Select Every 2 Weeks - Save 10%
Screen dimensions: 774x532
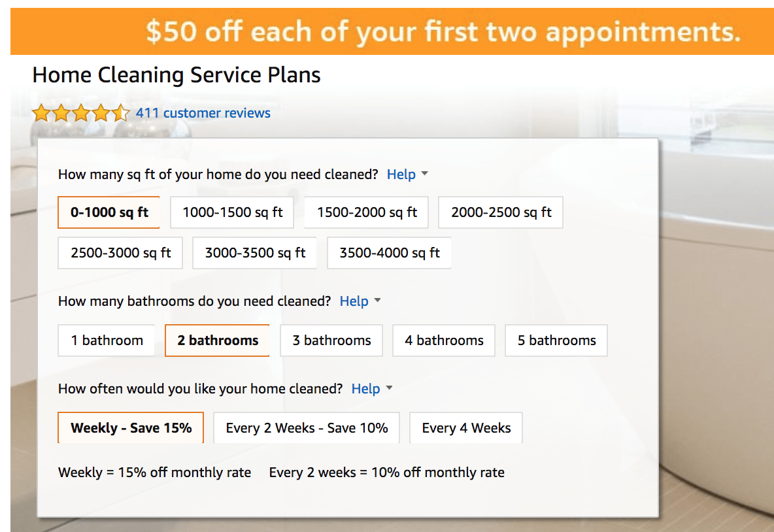tap(307, 428)
